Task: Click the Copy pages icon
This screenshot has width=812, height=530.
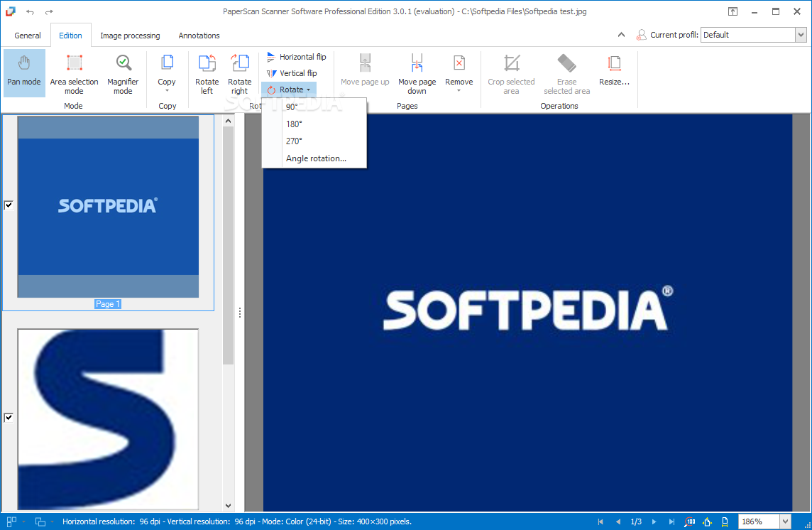Action: (167, 63)
